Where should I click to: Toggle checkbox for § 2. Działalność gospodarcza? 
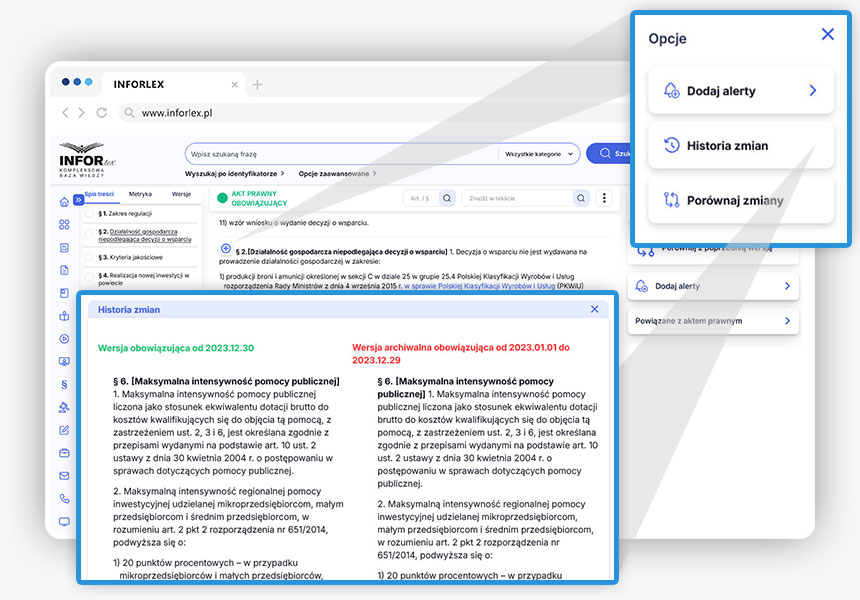89,235
